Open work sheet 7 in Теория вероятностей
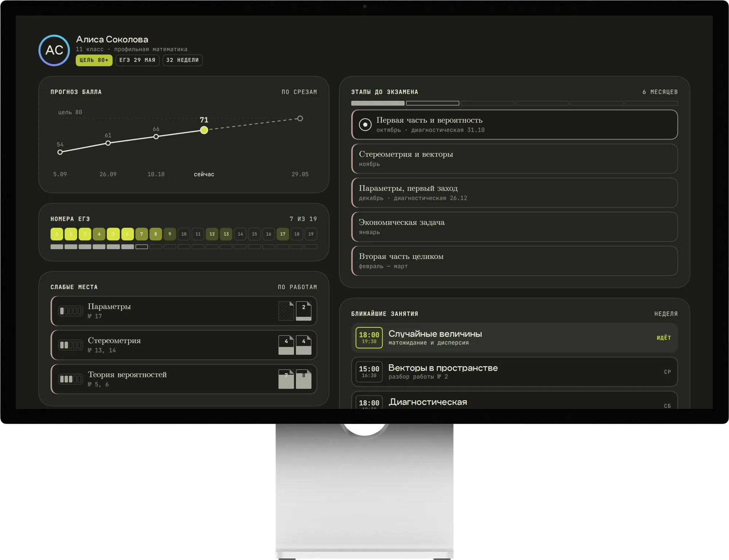This screenshot has width=729, height=560. [286, 379]
